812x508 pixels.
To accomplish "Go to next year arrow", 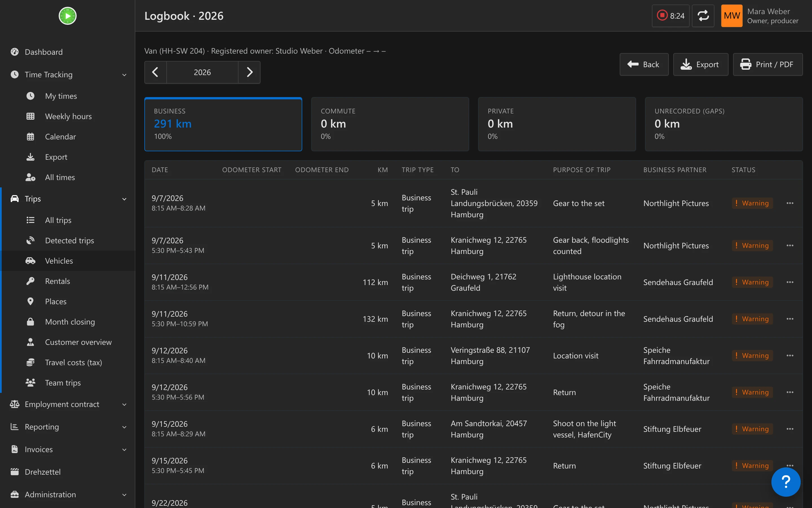I will click(249, 72).
